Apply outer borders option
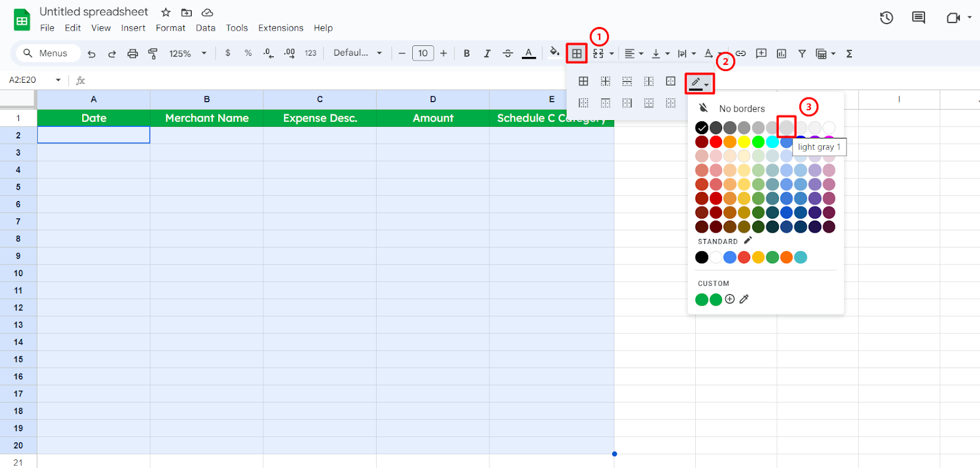The height and width of the screenshot is (468, 980). 671,81
